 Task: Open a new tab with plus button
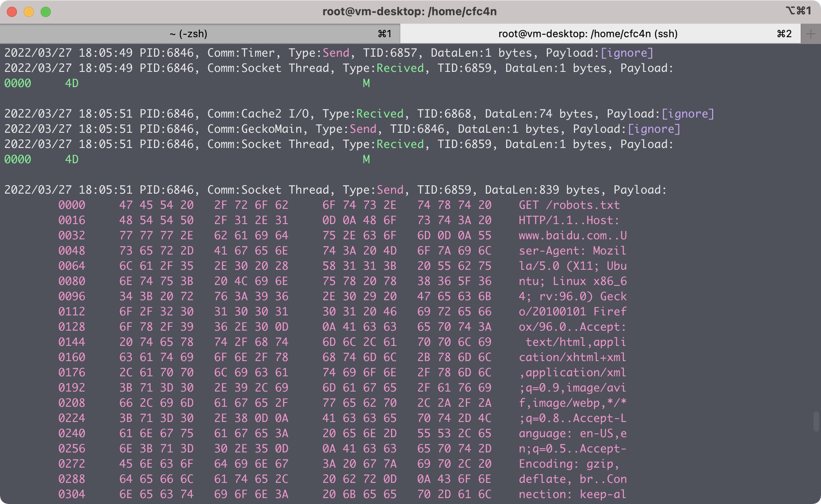point(810,34)
